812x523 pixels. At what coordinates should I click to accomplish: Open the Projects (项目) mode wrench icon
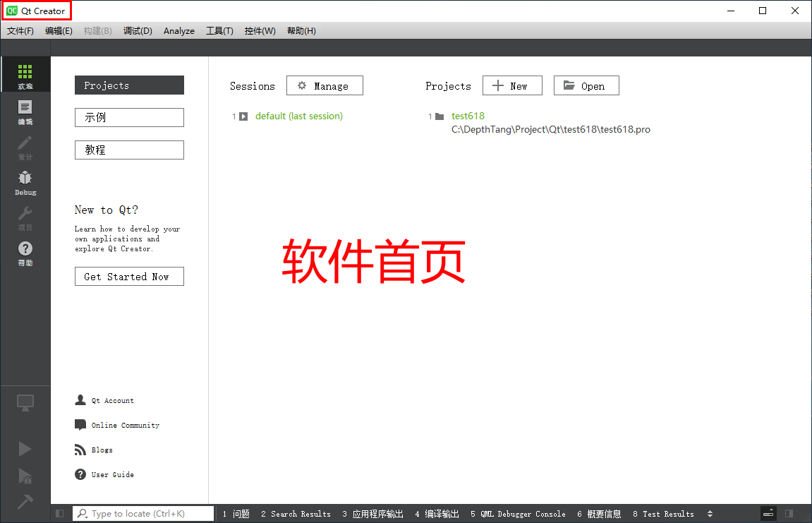click(x=25, y=217)
